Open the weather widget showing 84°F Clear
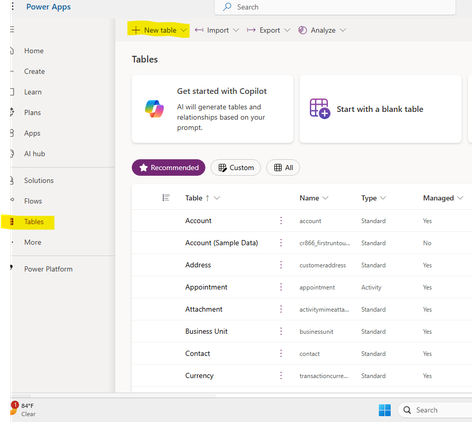The image size is (472, 422). [24, 409]
